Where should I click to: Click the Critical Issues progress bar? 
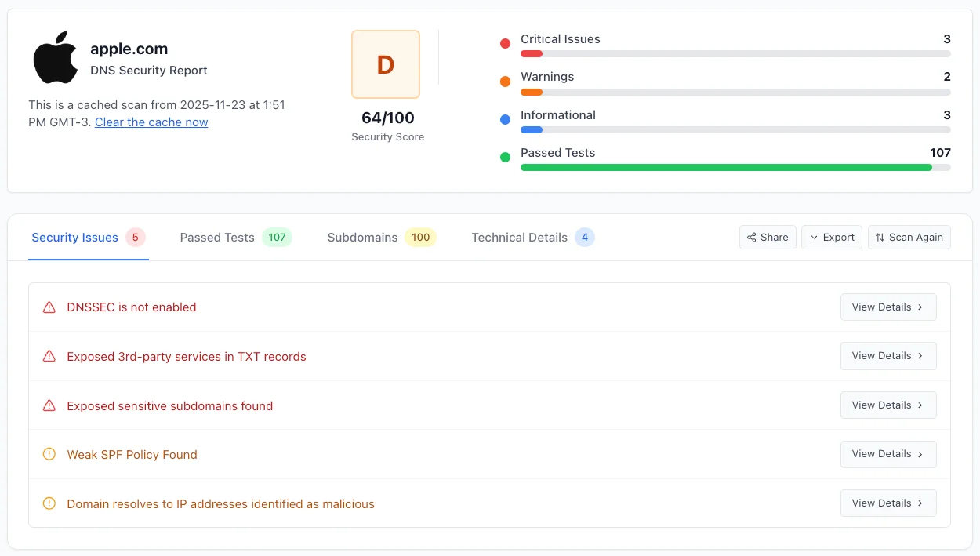[x=735, y=54]
